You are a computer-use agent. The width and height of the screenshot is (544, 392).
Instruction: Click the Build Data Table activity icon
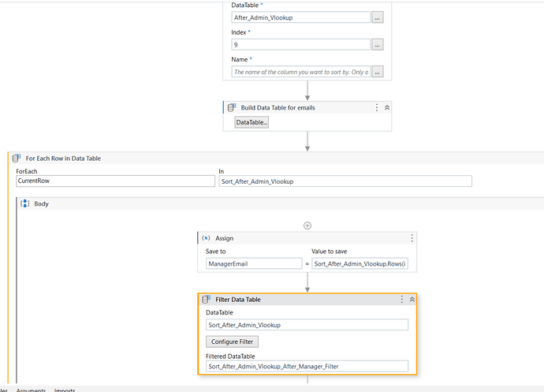point(232,107)
